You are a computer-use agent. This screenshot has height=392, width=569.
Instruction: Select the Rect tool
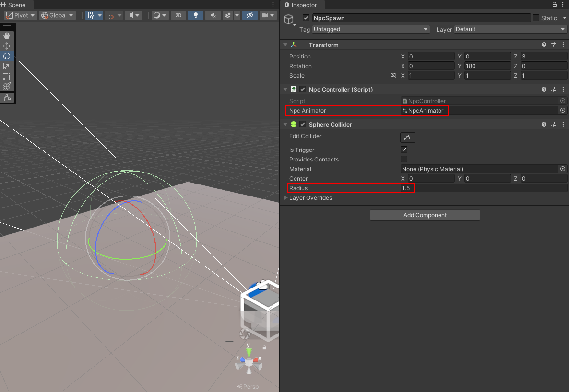click(x=7, y=76)
